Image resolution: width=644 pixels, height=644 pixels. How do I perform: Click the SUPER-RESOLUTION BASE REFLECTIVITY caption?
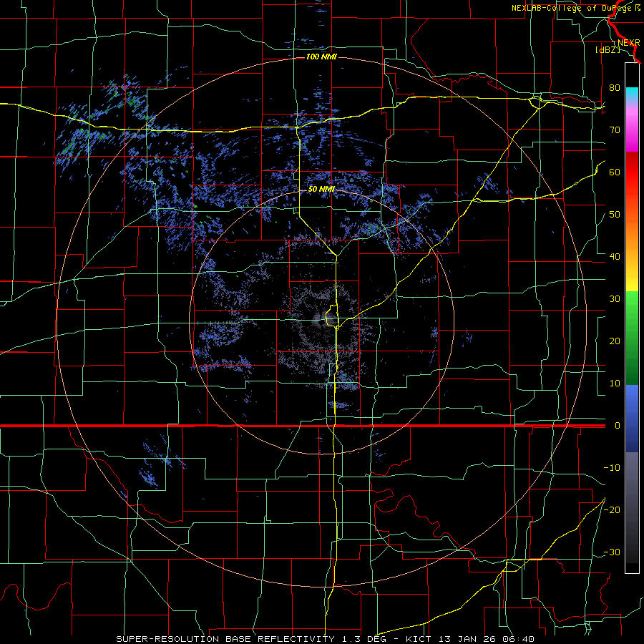point(225,639)
